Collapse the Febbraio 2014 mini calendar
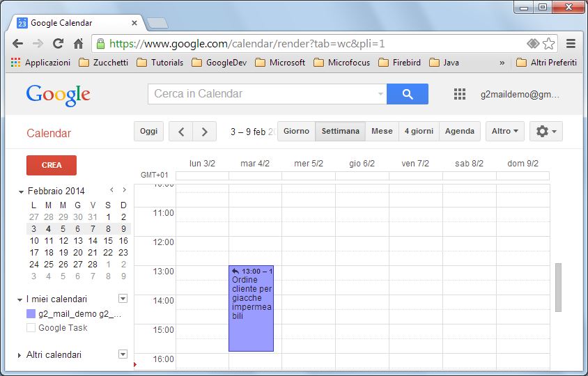 [21, 192]
